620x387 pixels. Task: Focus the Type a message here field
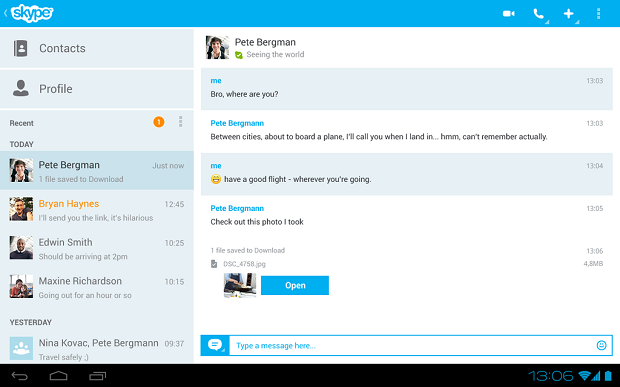tap(411, 345)
